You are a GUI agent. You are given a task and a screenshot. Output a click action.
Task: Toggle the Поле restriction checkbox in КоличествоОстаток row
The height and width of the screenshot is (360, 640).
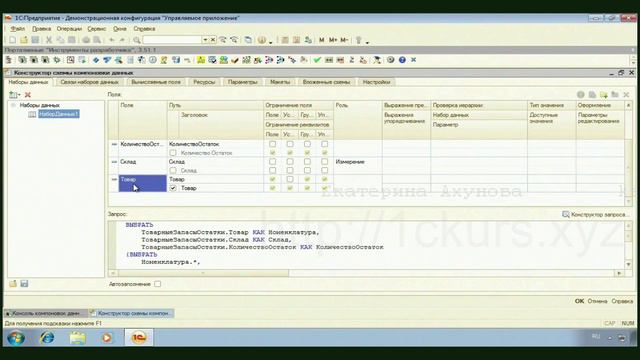[x=272, y=144]
